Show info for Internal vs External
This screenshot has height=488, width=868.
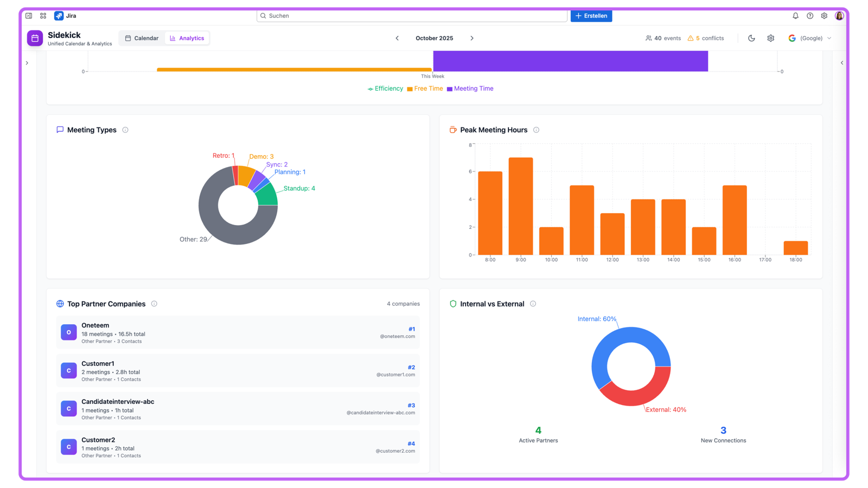pyautogui.click(x=533, y=304)
